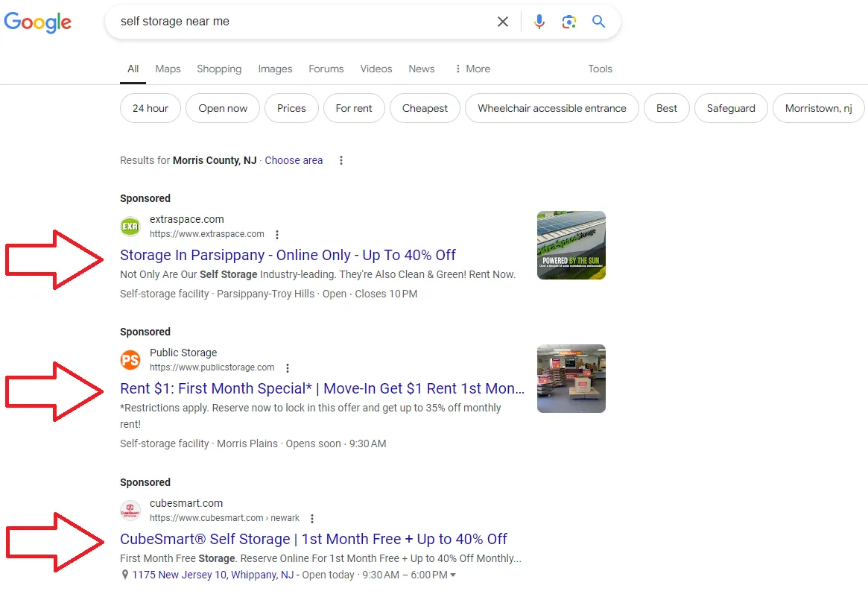
Task: Click the Choose area link
Action: point(294,160)
